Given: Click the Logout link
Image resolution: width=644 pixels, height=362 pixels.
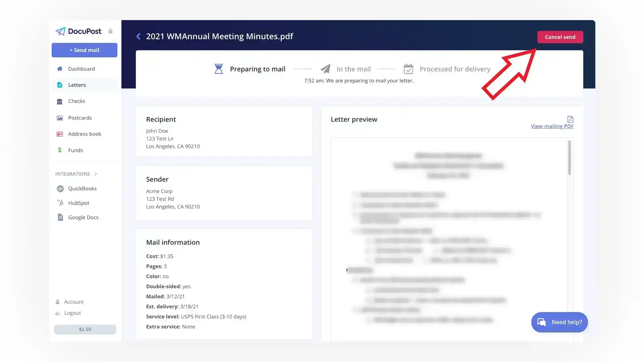Looking at the screenshot, I should point(72,312).
